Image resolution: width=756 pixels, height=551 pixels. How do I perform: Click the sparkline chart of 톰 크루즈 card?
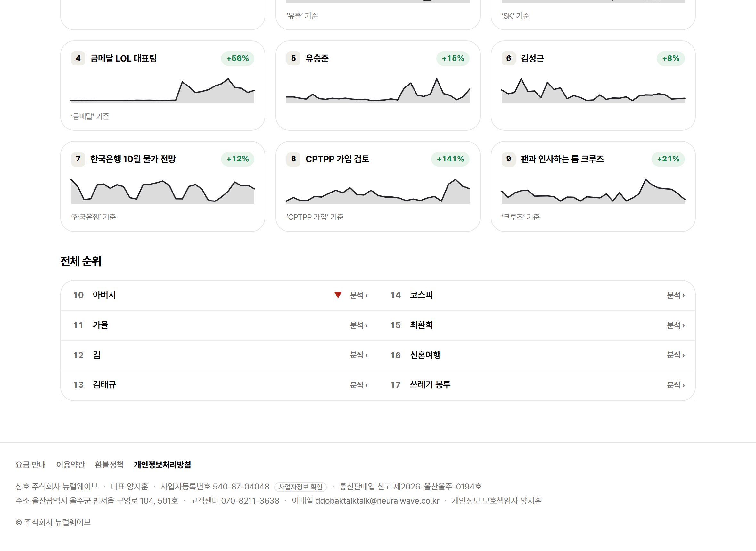tap(593, 191)
